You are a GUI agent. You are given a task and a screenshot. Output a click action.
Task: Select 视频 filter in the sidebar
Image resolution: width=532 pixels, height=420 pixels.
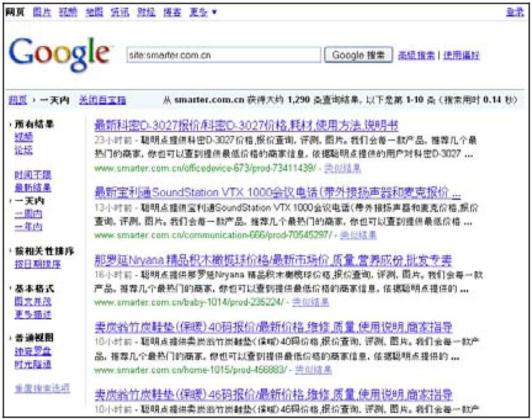click(x=24, y=137)
